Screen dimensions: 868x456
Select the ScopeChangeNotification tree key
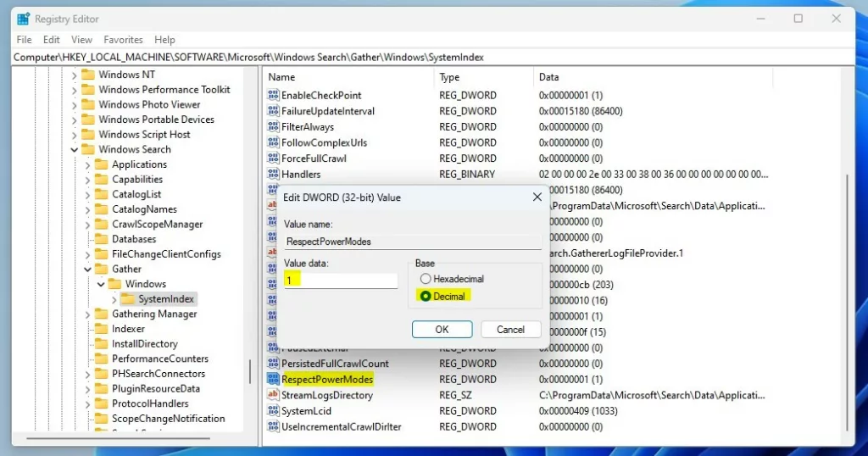tap(169, 419)
